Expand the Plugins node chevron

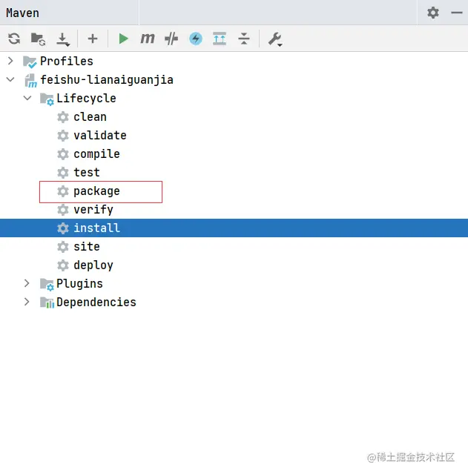pos(27,283)
